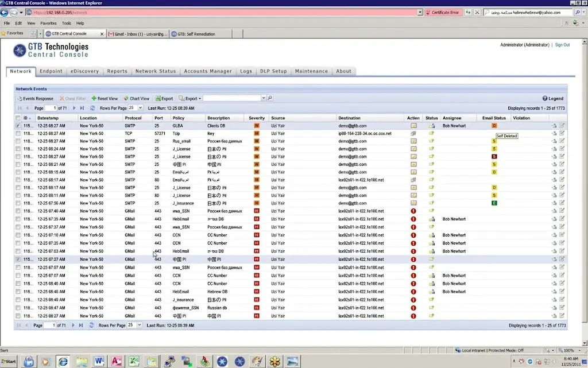Open the eDiscovery tab
Image resolution: width=588 pixels, height=368 pixels.
click(x=85, y=71)
